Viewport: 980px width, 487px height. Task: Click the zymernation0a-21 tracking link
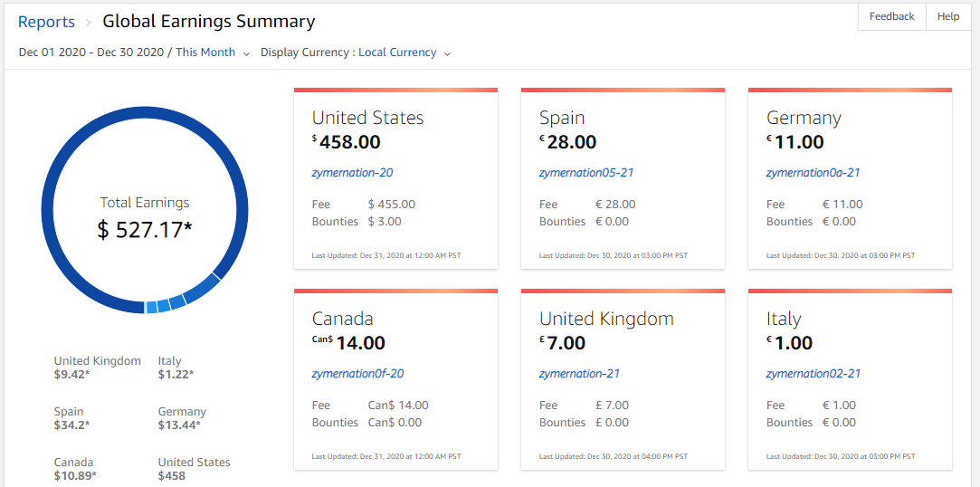tap(813, 172)
